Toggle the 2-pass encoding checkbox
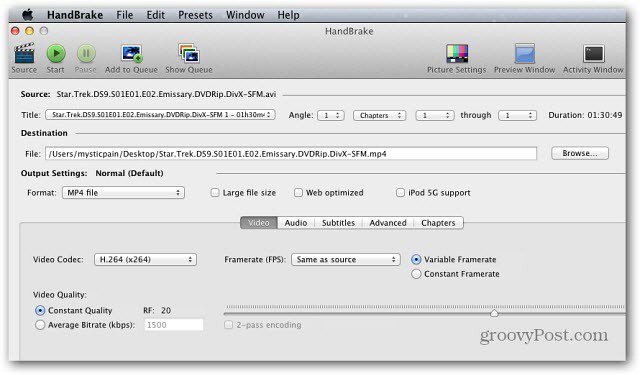 pos(229,325)
